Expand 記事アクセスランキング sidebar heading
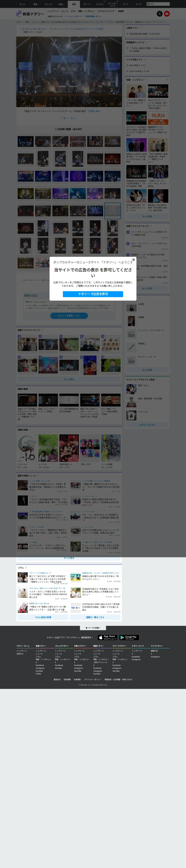The width and height of the screenshot is (186, 868). [x=139, y=226]
